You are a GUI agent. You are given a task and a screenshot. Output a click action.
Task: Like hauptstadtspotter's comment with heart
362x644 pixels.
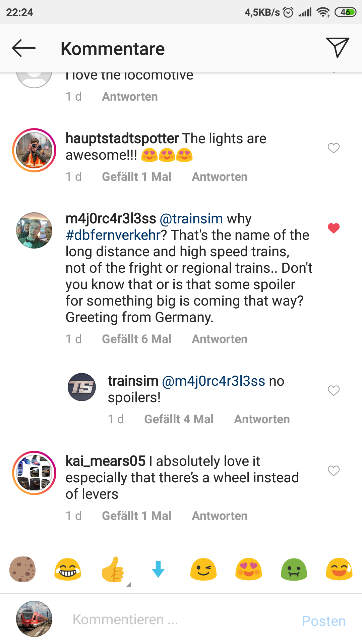(334, 148)
